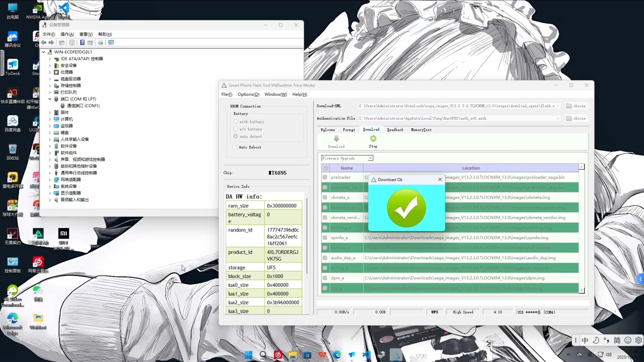Switch to the Readback tab

pos(395,130)
